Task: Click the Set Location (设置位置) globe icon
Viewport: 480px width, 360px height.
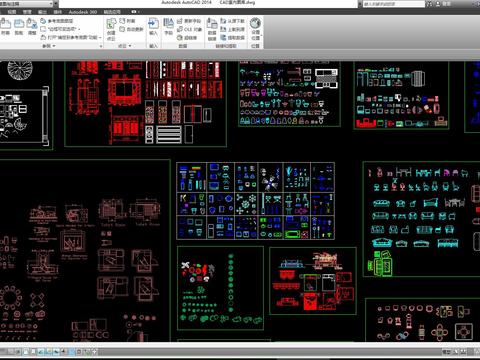Action: pyautogui.click(x=255, y=29)
